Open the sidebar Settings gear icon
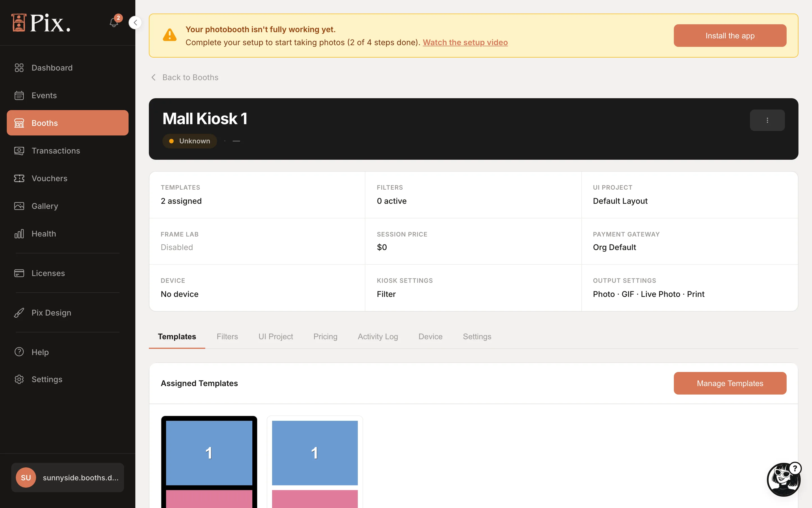The height and width of the screenshot is (508, 812). click(19, 379)
